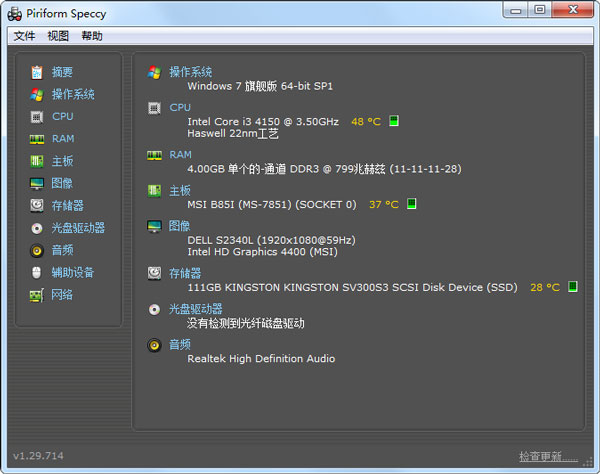Click the RAM stick icon in summary panel
This screenshot has width=600, height=474.
tap(154, 155)
